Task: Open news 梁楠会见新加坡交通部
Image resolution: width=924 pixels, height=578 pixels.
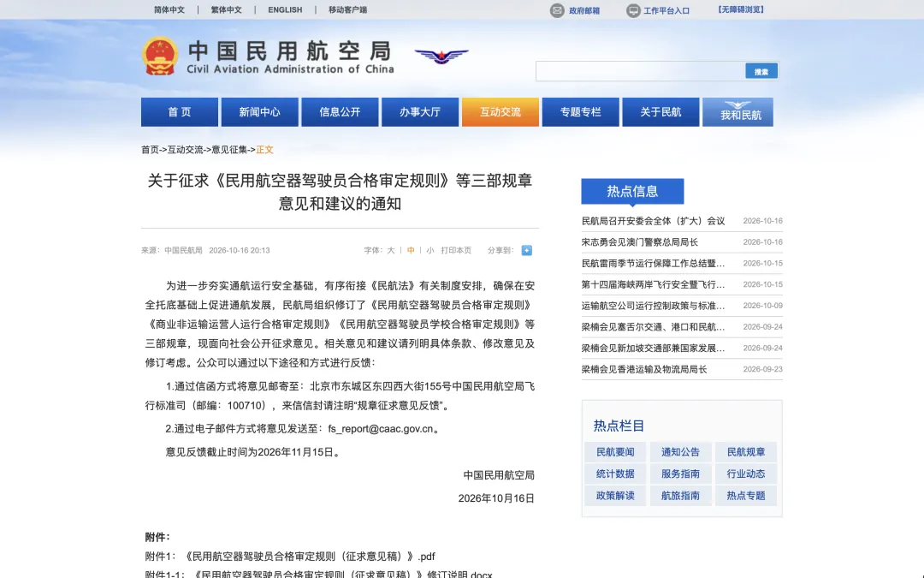Action: pos(653,348)
